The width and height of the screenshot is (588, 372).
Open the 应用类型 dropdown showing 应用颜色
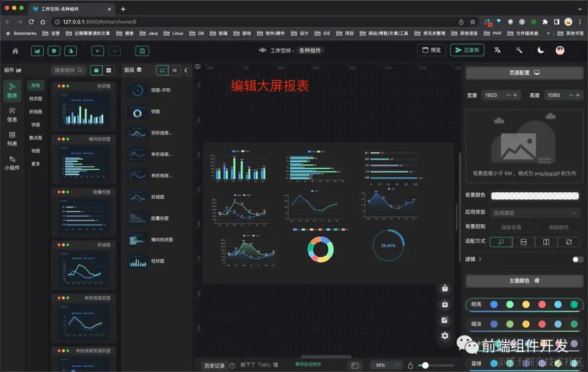(x=534, y=212)
